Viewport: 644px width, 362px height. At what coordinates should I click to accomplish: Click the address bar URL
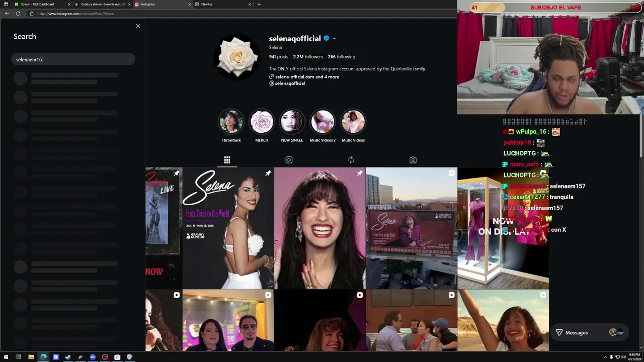75,14
